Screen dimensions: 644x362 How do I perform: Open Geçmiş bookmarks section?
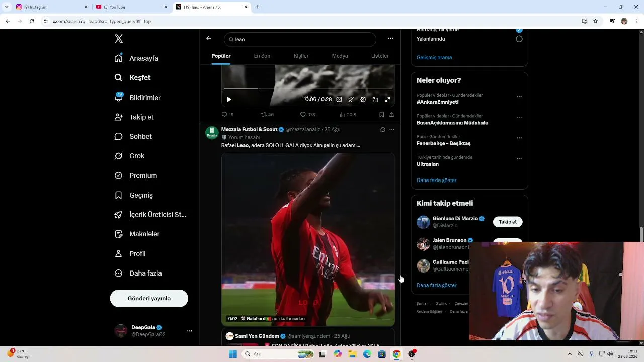(133, 195)
